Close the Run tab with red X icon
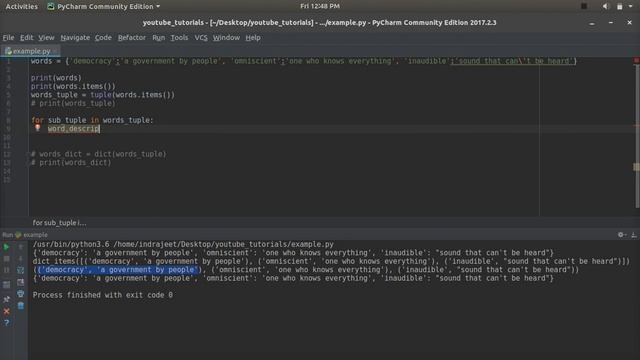Screen dimensions: 640x360 6,311
